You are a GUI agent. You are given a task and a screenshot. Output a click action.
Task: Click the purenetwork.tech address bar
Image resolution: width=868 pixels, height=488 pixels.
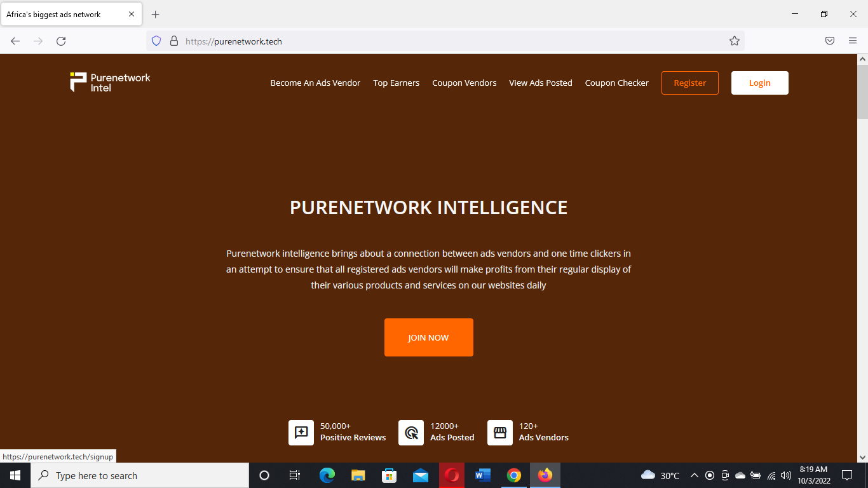pos(445,41)
